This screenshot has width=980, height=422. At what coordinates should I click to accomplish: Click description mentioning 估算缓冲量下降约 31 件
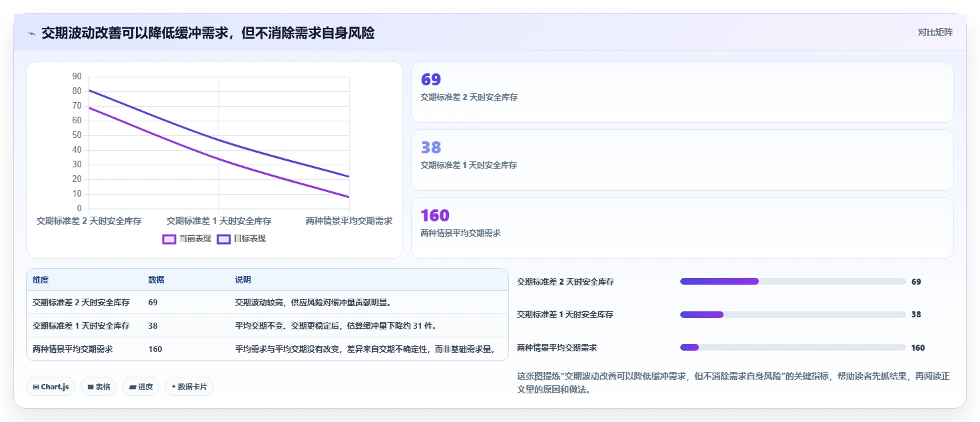click(336, 325)
